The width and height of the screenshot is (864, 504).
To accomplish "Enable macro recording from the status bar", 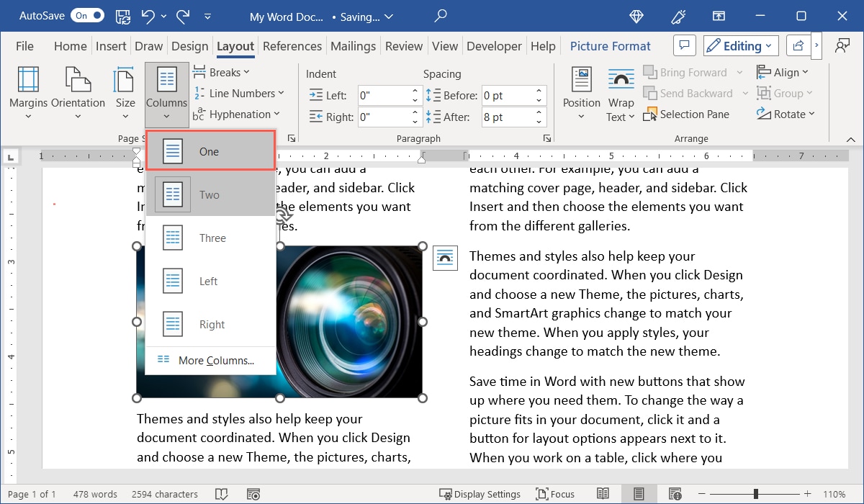I will (253, 494).
